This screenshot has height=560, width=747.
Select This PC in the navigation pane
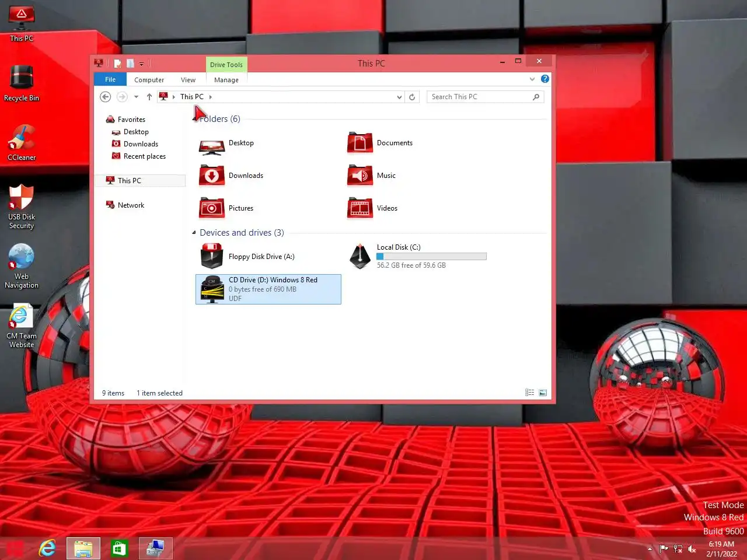[x=140, y=181]
